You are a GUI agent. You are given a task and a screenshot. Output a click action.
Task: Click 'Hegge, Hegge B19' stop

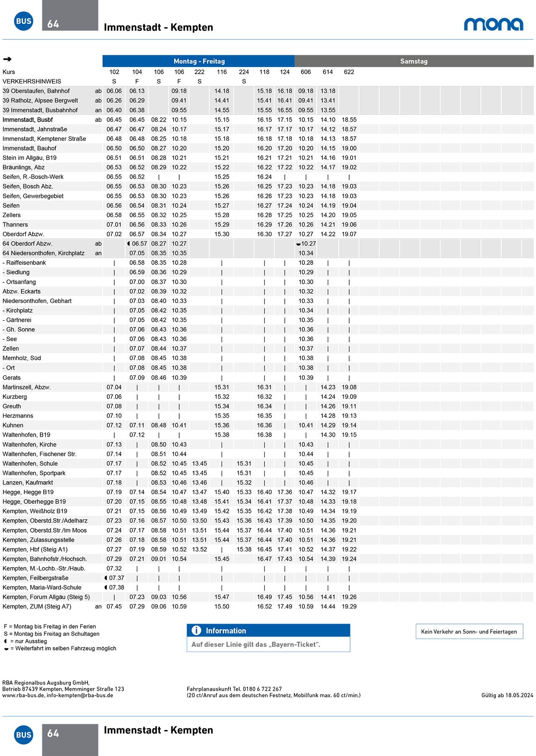[28, 492]
